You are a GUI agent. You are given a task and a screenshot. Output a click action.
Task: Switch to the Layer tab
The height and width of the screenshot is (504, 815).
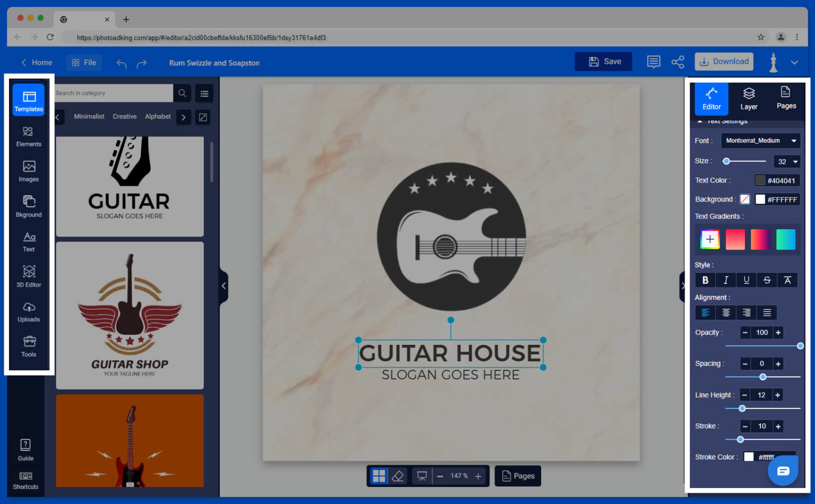749,99
